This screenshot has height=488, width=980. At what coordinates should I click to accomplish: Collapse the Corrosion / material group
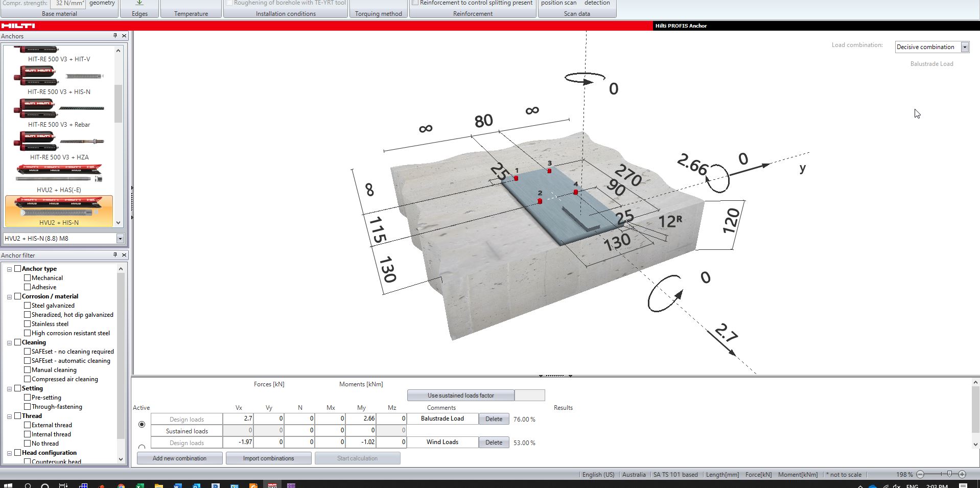[x=9, y=296]
